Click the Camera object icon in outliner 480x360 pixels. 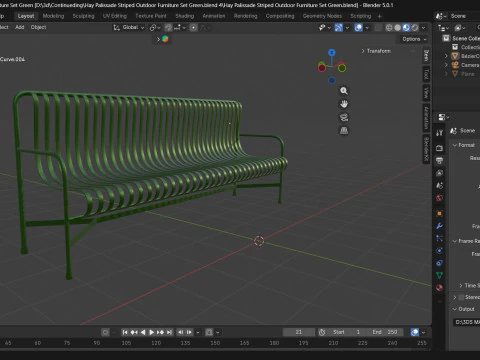tap(455, 65)
